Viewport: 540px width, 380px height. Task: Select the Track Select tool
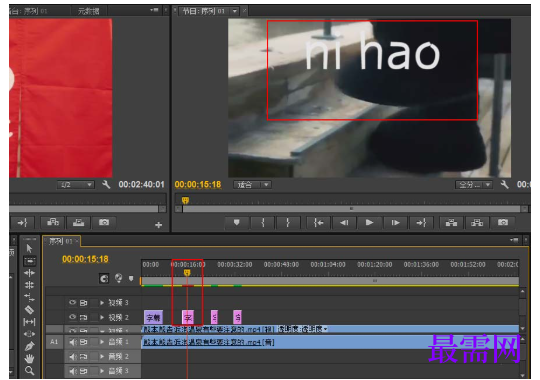(x=29, y=261)
